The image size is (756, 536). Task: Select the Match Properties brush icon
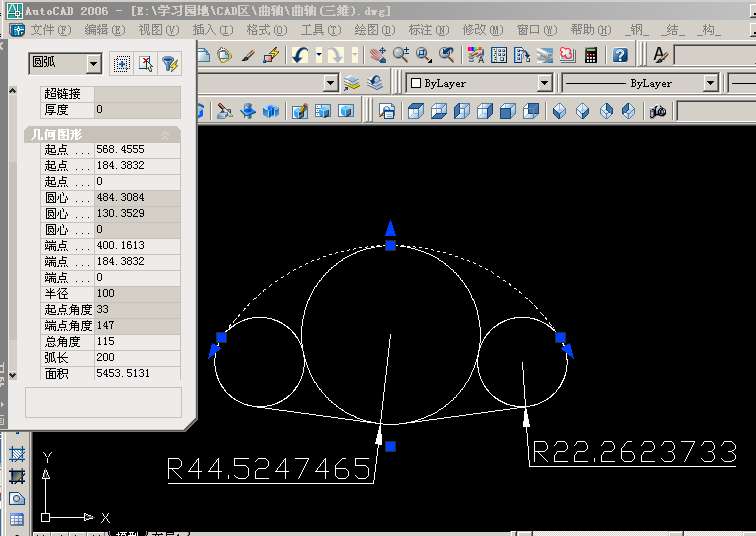point(248,55)
